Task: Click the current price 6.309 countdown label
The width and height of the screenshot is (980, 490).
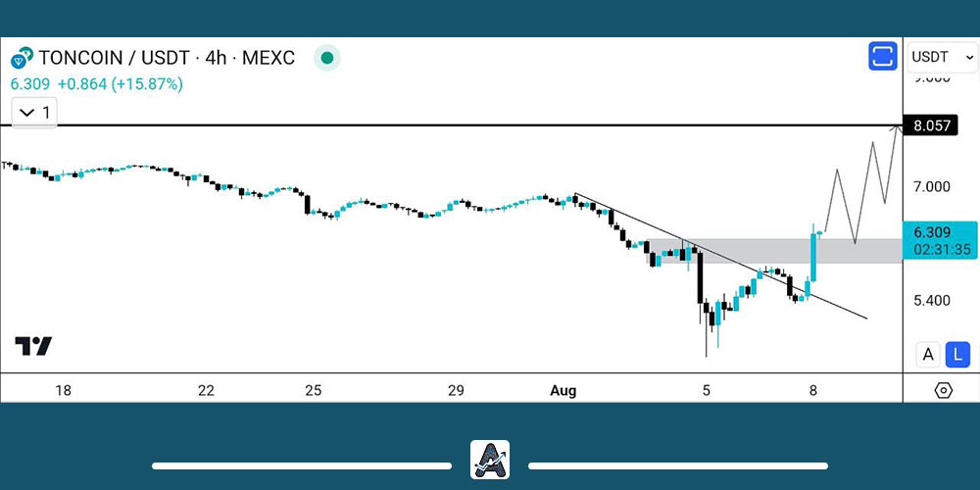Action: 941,240
